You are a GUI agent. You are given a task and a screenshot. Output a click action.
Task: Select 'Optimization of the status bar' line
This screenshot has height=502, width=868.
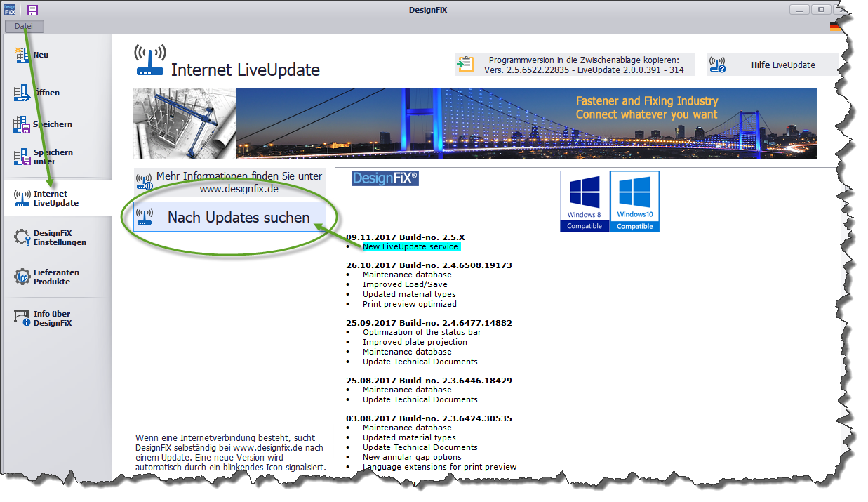(422, 332)
